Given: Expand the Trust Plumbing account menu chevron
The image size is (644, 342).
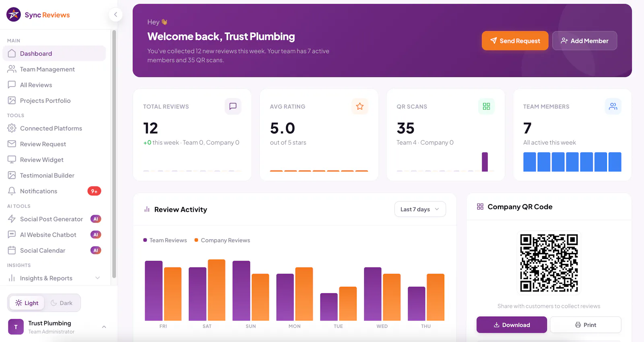Looking at the screenshot, I should (104, 327).
